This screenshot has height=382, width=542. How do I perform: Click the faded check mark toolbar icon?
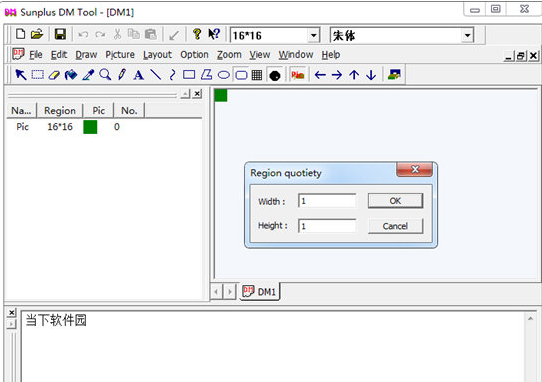174,35
